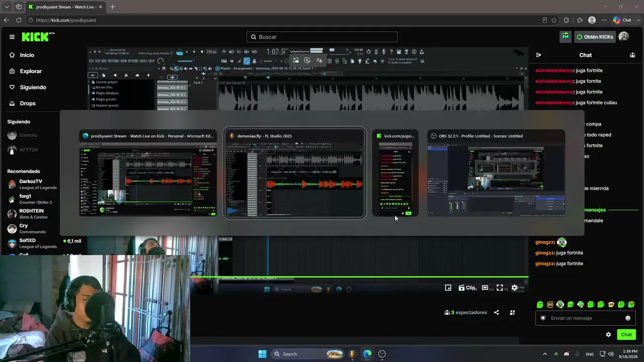Open the volume icon in system tray
The width and height of the screenshot is (644, 362).
(x=610, y=354)
